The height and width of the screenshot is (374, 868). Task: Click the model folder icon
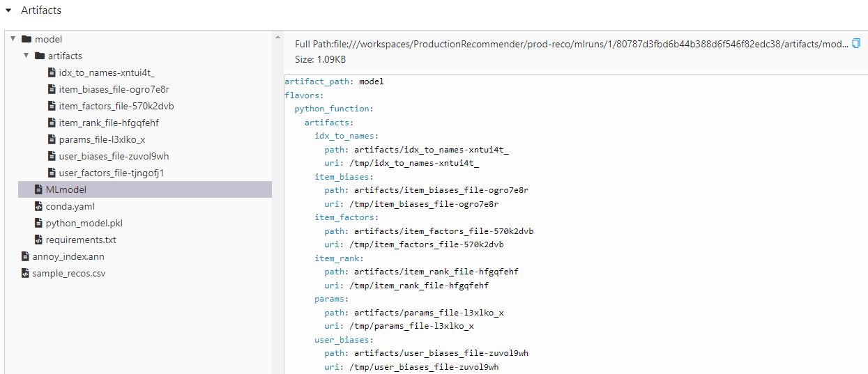pos(26,39)
